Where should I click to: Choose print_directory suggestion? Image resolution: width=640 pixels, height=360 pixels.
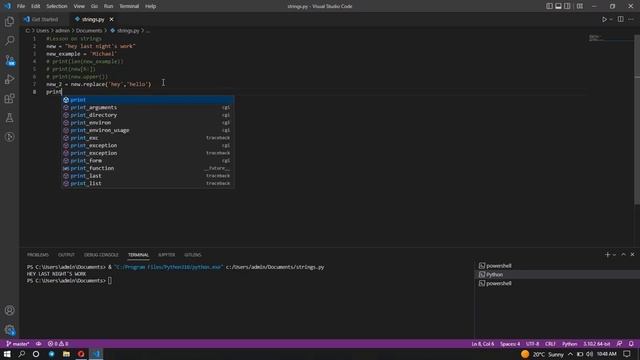[148, 115]
